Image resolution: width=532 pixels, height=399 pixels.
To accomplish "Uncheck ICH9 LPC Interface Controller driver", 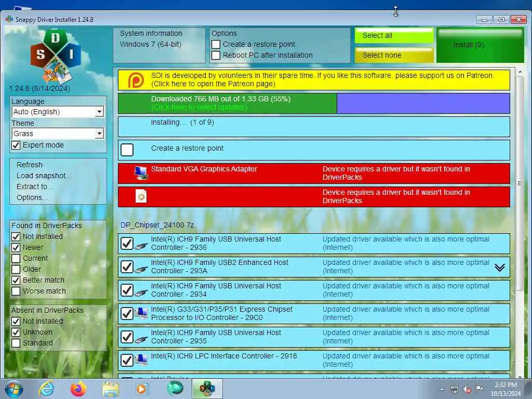I will [x=127, y=360].
